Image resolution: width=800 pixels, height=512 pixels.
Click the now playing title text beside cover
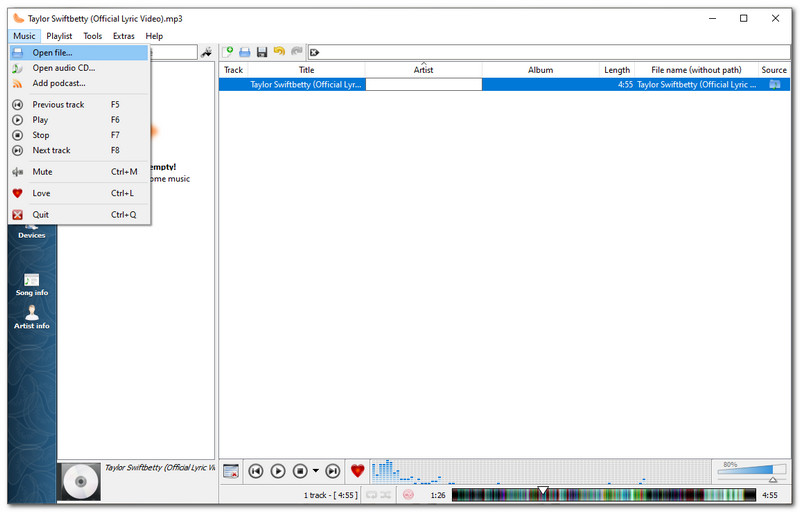160,468
